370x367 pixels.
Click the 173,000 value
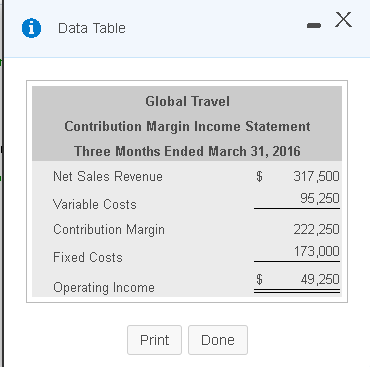pos(316,251)
